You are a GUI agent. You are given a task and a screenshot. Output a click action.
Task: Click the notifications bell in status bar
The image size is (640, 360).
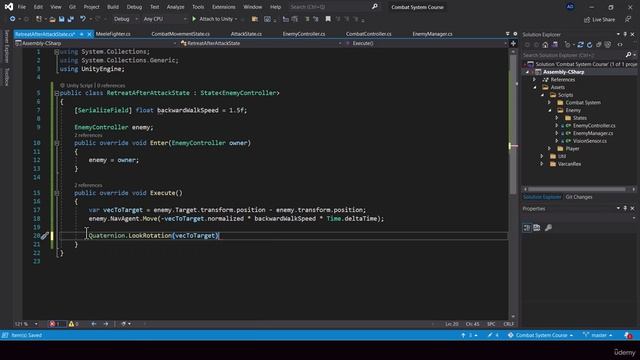coord(628,335)
